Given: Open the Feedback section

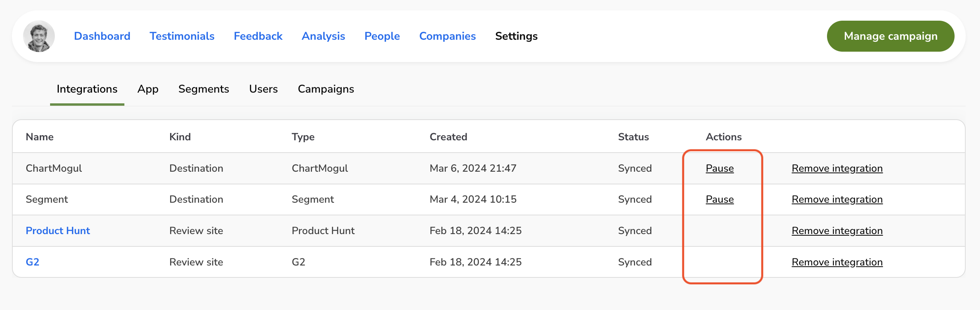Looking at the screenshot, I should [x=258, y=36].
